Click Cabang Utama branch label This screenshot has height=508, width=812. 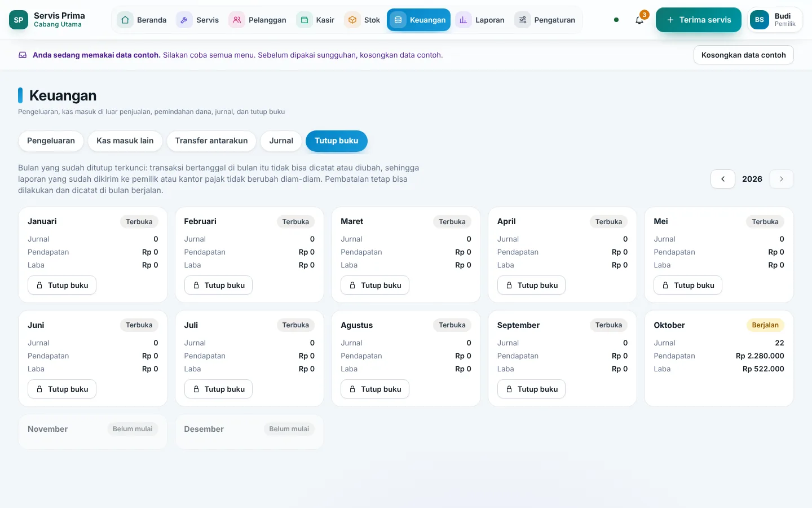pos(58,24)
